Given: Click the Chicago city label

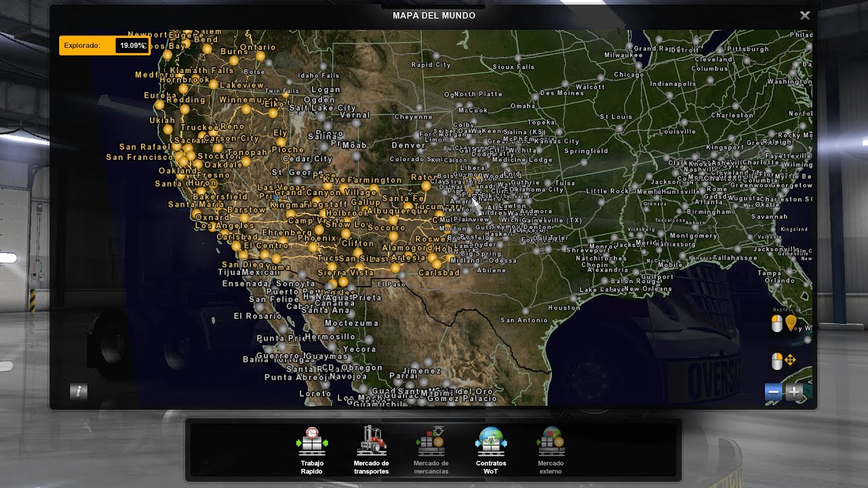Looking at the screenshot, I should click(x=629, y=75).
